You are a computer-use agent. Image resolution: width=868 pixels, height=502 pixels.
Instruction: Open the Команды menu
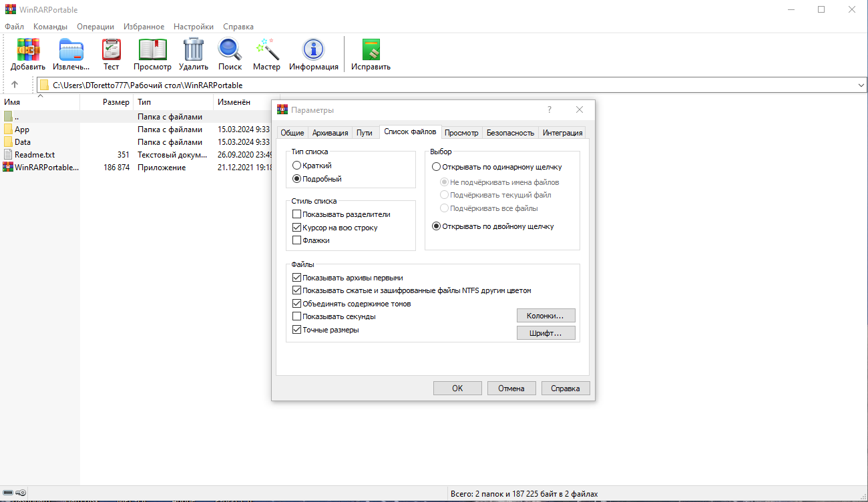click(50, 27)
